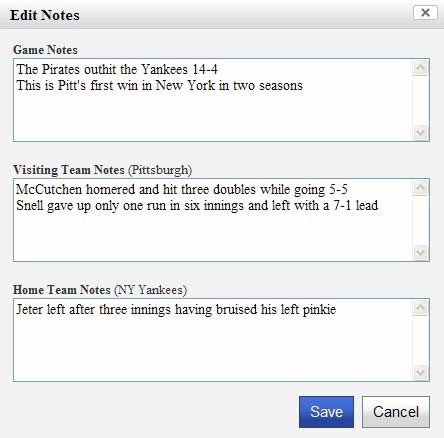
Task: Click up arrow of Game Notes scrollbar
Action: (420, 68)
